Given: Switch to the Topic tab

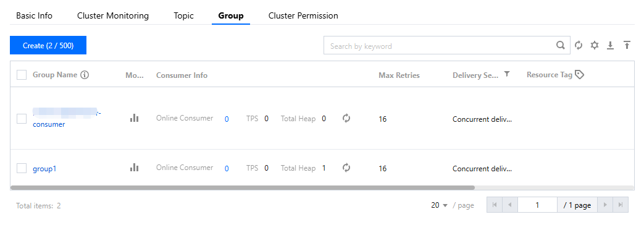Looking at the screenshot, I should 183,15.
